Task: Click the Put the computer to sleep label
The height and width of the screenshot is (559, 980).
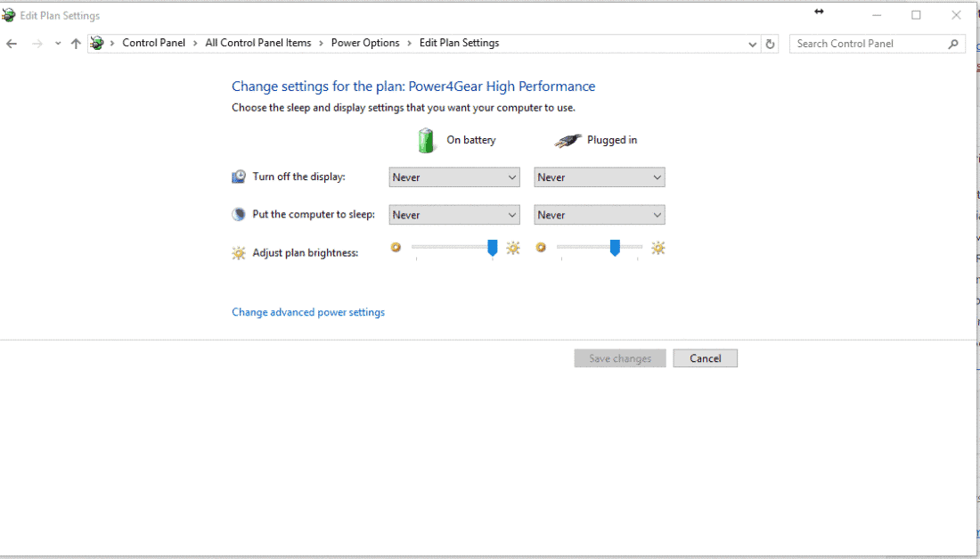Action: [x=314, y=215]
